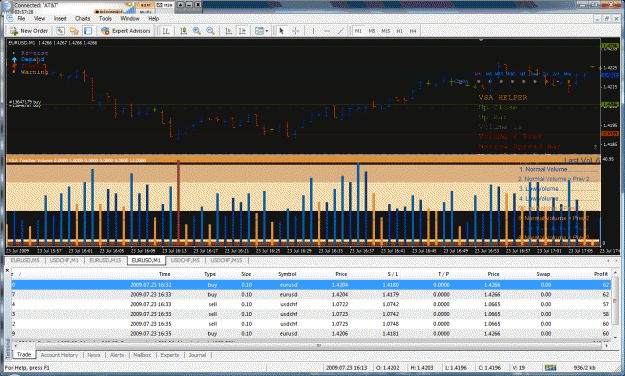Viewport: 625px width, 376px height.
Task: Open the News terminal tab
Action: (x=94, y=355)
